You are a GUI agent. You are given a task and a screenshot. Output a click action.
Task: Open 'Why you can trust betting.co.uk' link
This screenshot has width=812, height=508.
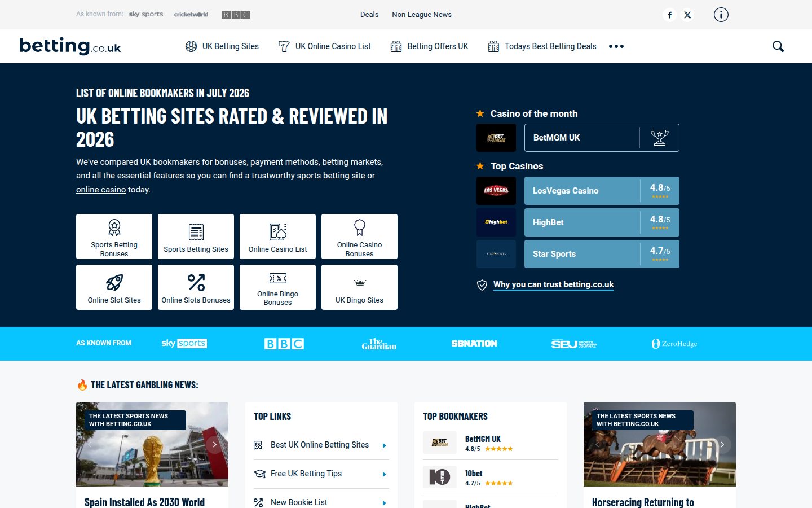click(x=553, y=284)
